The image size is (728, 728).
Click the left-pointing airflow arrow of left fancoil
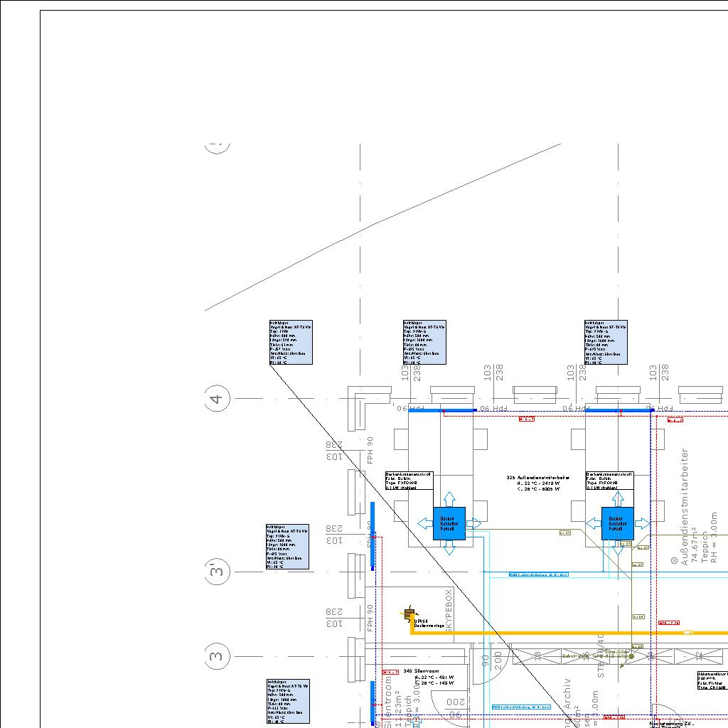click(x=424, y=524)
